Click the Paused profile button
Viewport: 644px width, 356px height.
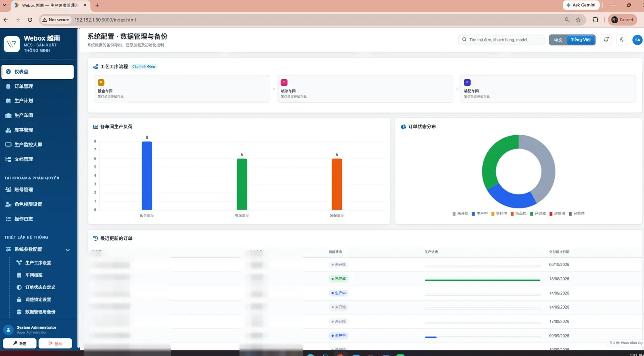pos(622,20)
